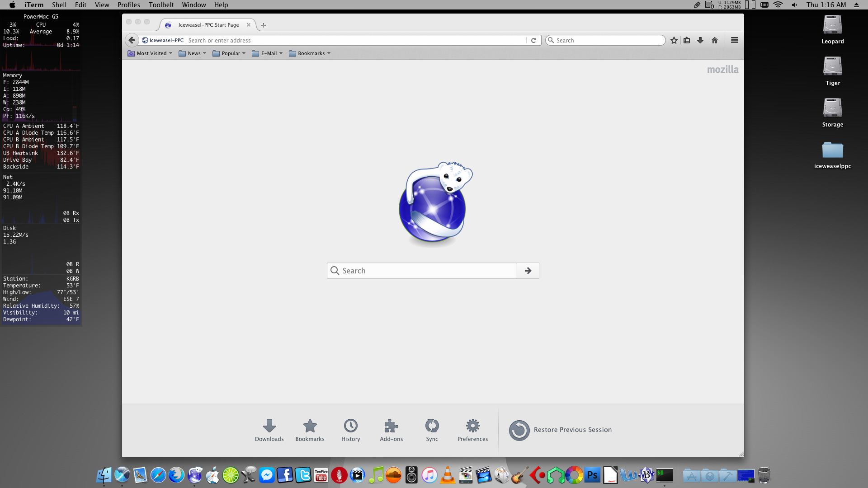Click the Sync icon at page bottom

[x=432, y=430]
